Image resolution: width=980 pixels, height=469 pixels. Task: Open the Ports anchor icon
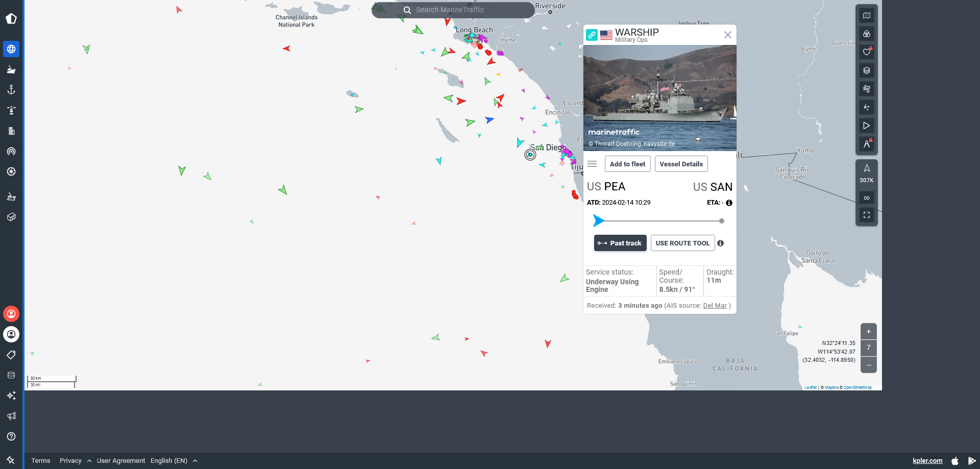tap(11, 90)
